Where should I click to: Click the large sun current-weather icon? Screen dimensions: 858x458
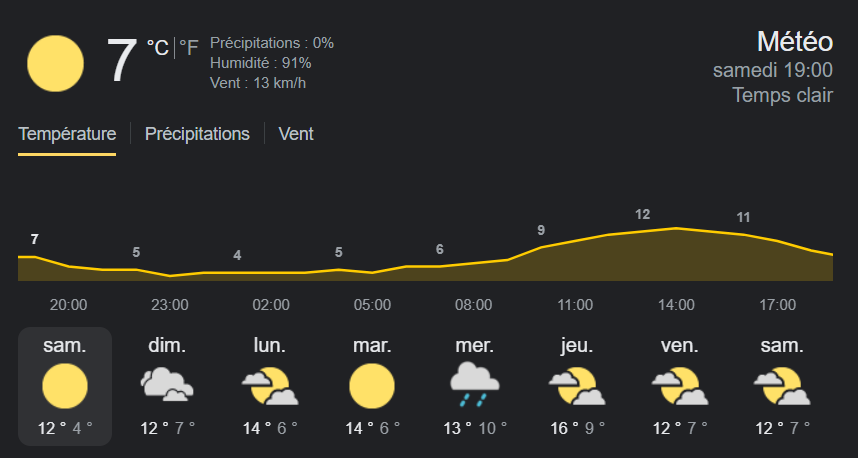click(x=54, y=62)
